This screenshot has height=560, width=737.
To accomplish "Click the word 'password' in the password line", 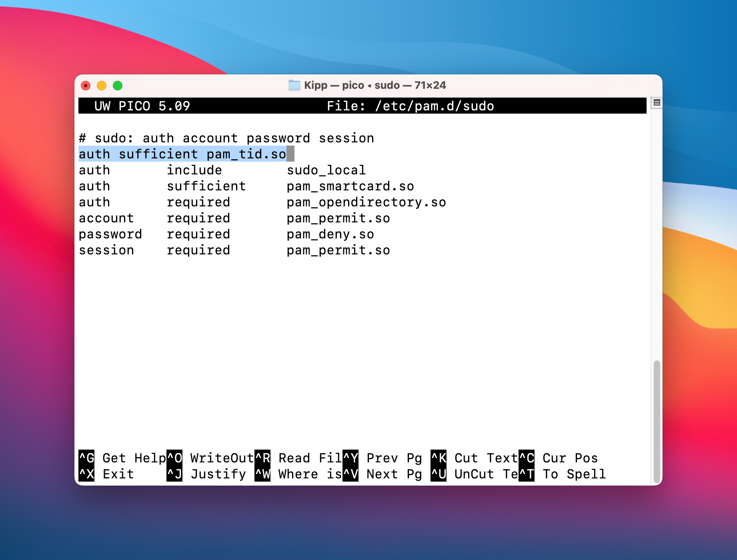I will click(x=110, y=234).
